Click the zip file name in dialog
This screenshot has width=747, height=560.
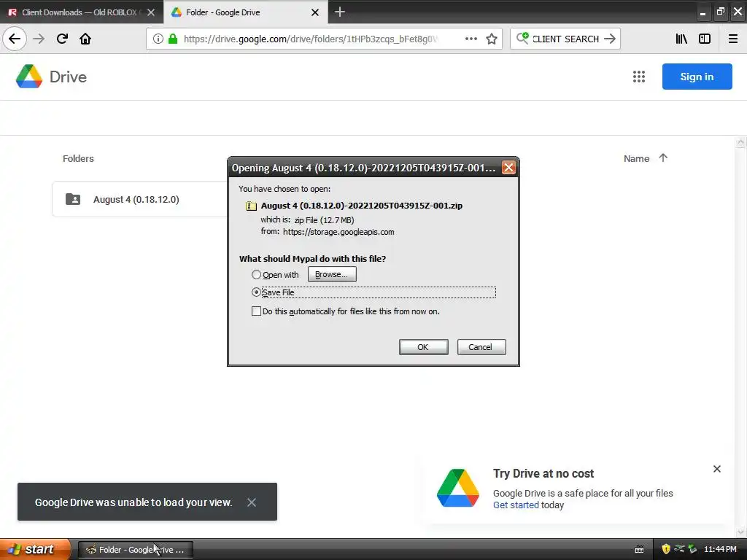(x=362, y=206)
